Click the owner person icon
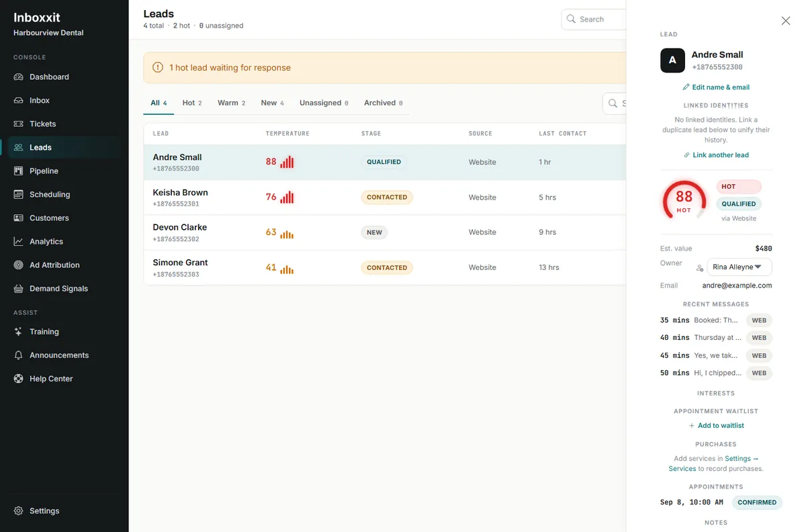806x532 pixels. pos(699,267)
